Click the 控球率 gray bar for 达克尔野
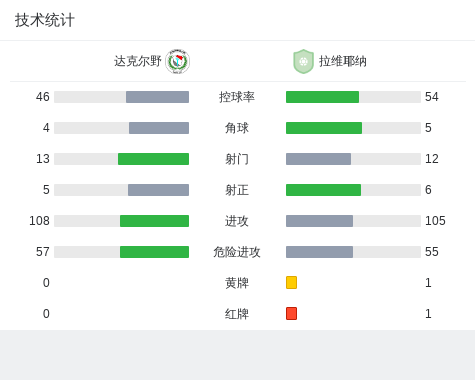The image size is (475, 380). [x=157, y=97]
